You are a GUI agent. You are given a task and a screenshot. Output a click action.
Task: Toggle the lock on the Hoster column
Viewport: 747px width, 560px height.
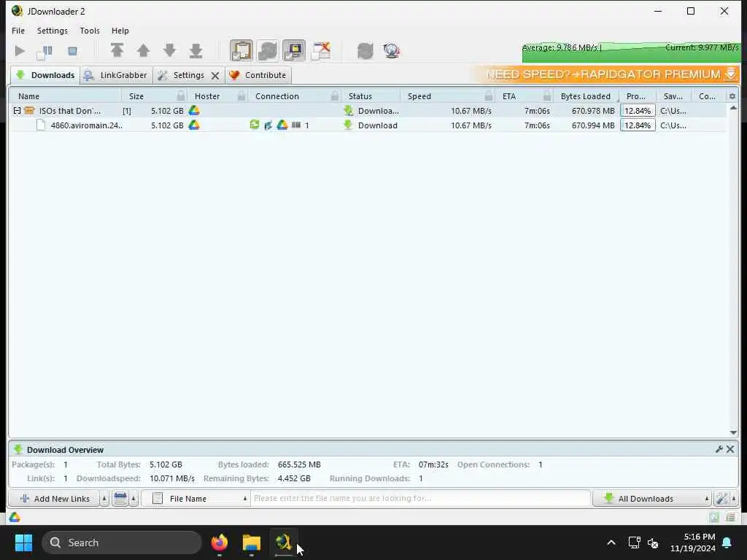point(241,96)
